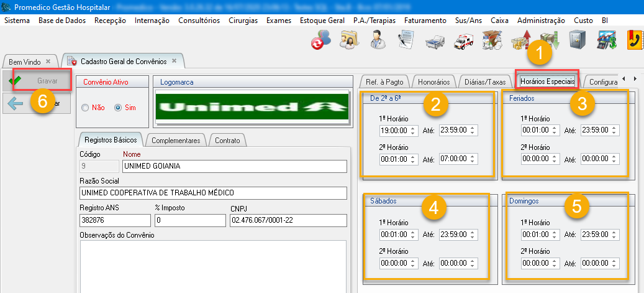The height and width of the screenshot is (293, 644).
Task: Open the report document with pen icon
Action: (407, 40)
